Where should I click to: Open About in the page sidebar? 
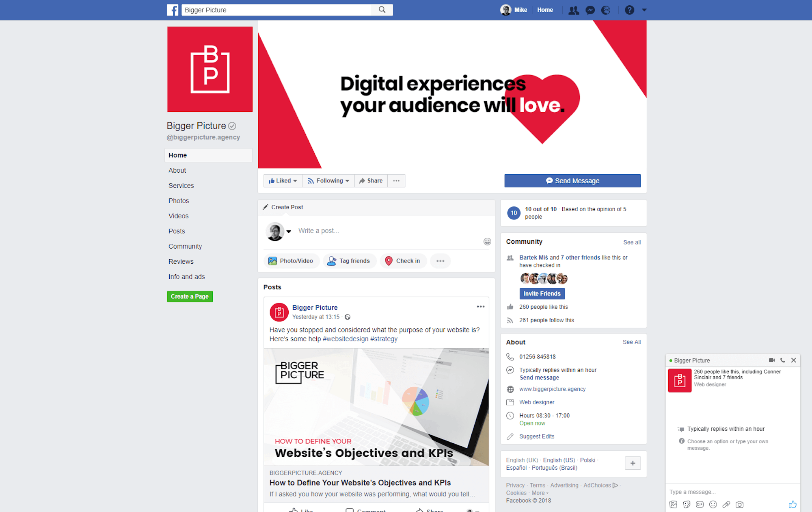coord(177,170)
